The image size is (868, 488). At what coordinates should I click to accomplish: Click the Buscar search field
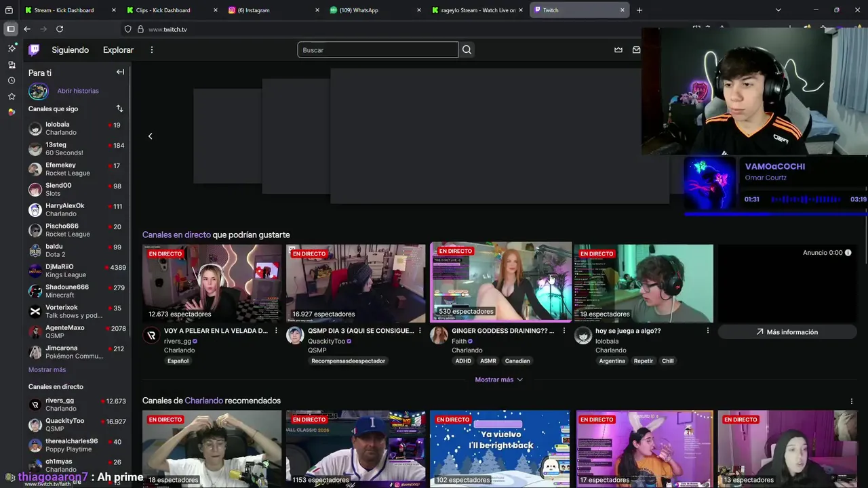(x=378, y=49)
